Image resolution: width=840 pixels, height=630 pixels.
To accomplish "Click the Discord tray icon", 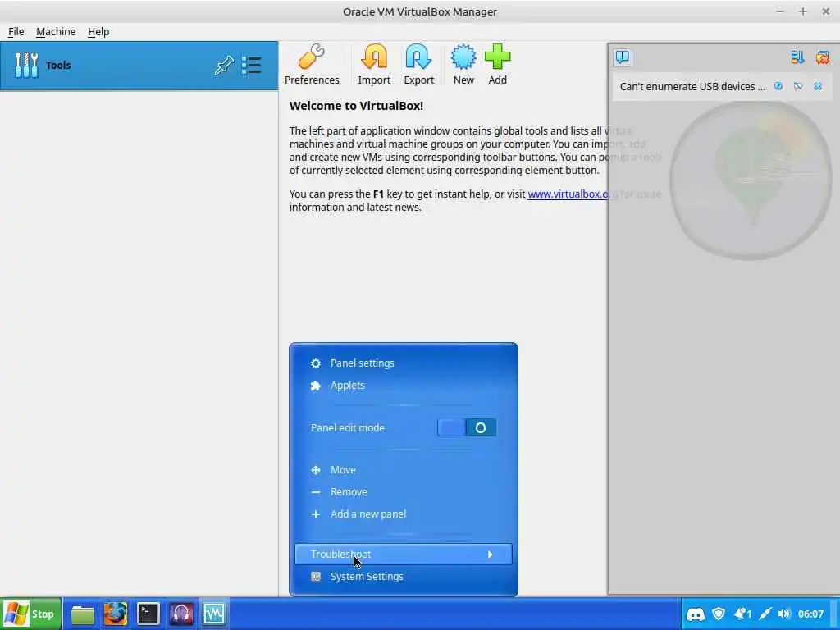I will (x=696, y=614).
